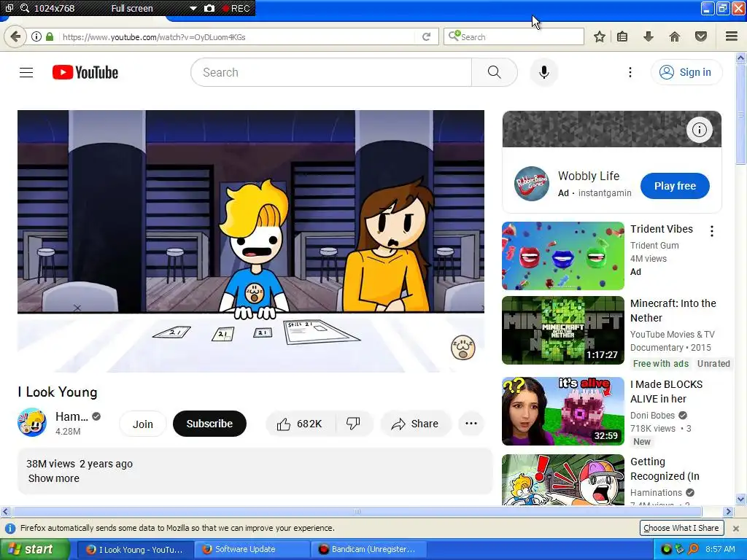The image size is (747, 560).
Task: Dislike the video with thumbs-down
Action: coord(354,424)
